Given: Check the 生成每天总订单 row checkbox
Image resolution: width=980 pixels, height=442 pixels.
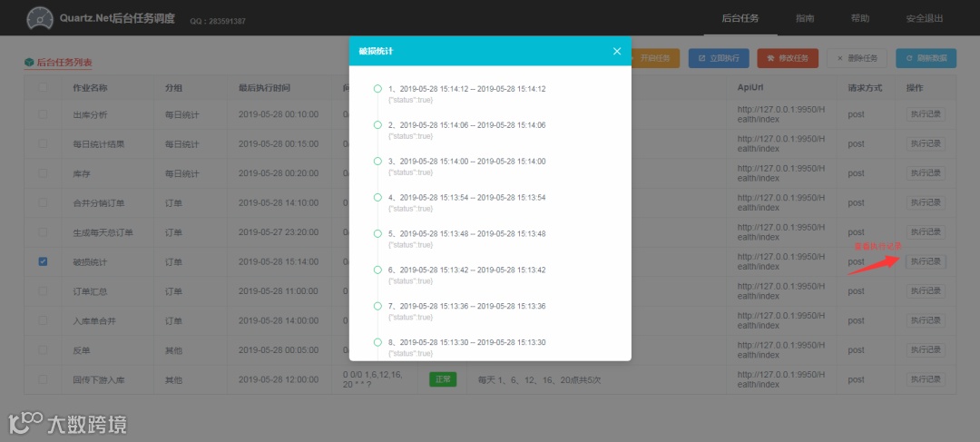Looking at the screenshot, I should pyautogui.click(x=44, y=232).
